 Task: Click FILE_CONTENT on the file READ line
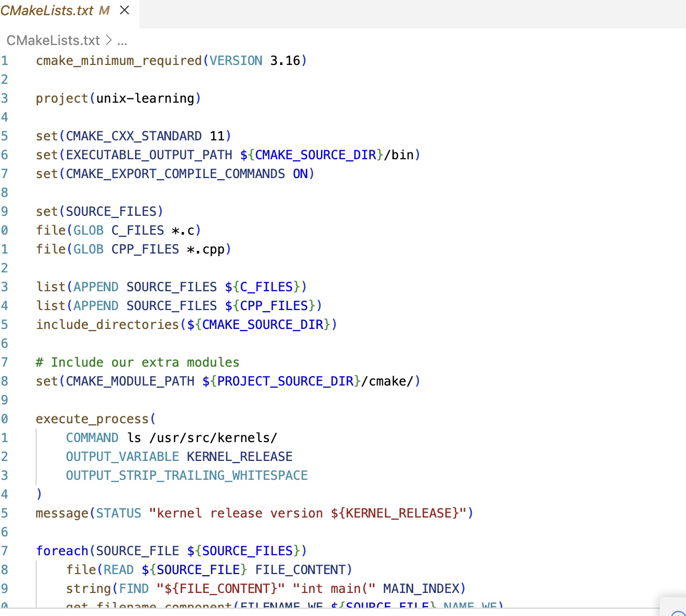301,570
